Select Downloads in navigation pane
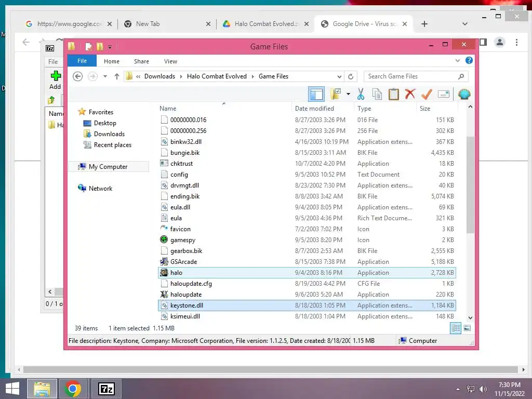This screenshot has height=399, width=532. (x=109, y=134)
